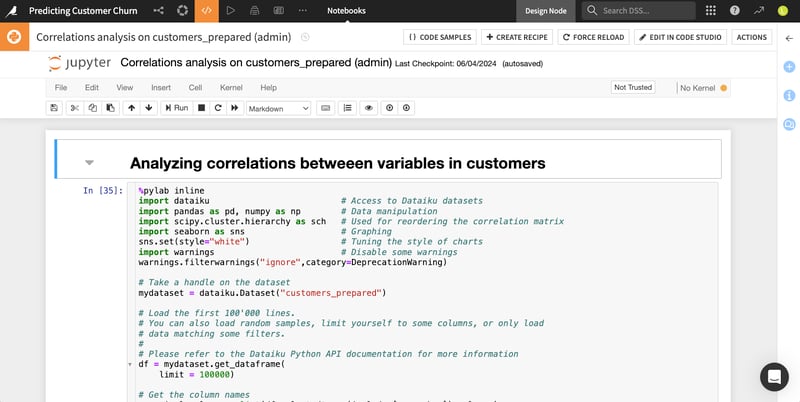Click the history clock icon beside title

305,37
